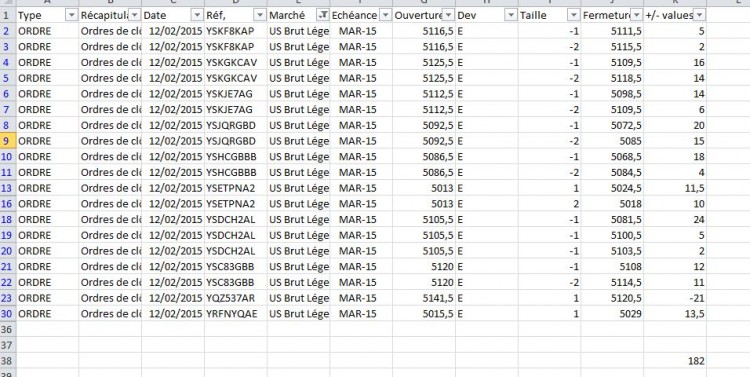The width and height of the screenshot is (750, 377).
Task: Open the Fermeture column filter arrow
Action: 636,16
